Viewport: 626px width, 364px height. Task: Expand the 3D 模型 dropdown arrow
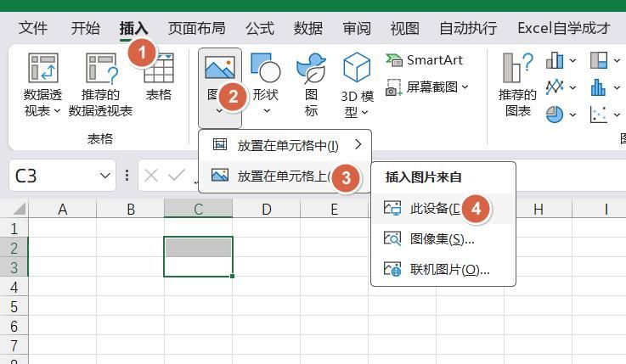pyautogui.click(x=364, y=113)
